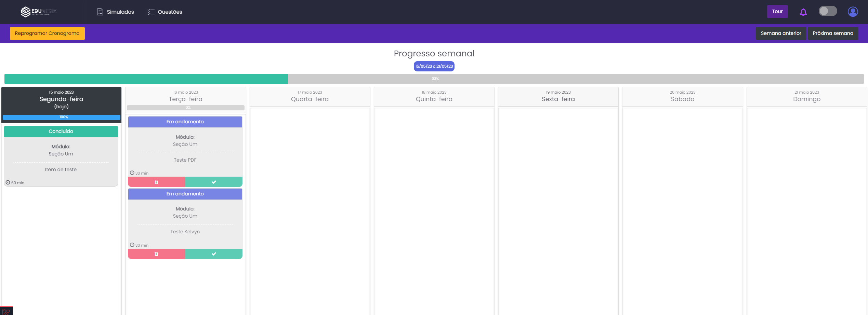868x315 pixels.
Task: Open the notifications bell
Action: pos(803,12)
